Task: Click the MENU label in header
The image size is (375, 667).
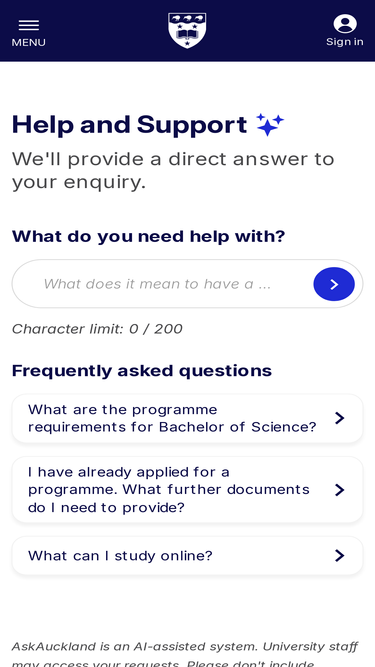Action: 28,43
